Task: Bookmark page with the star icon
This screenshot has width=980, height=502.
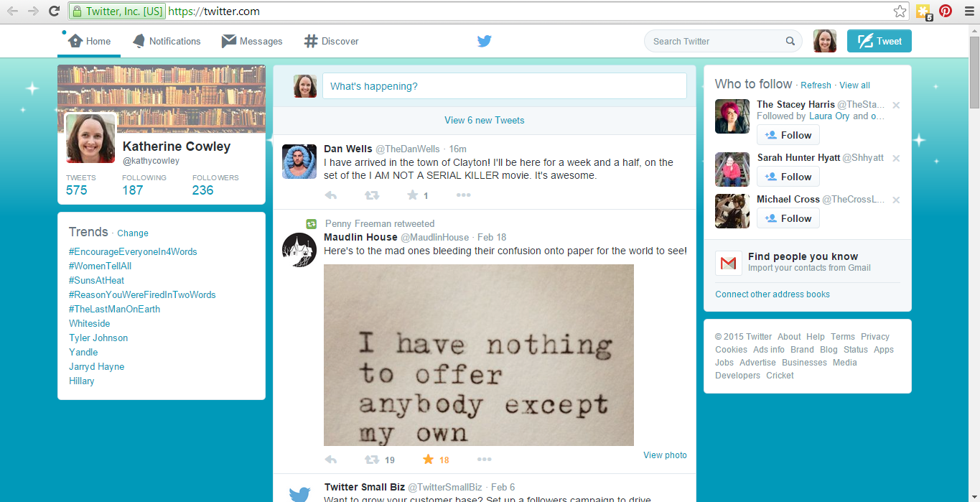Action: pos(900,11)
